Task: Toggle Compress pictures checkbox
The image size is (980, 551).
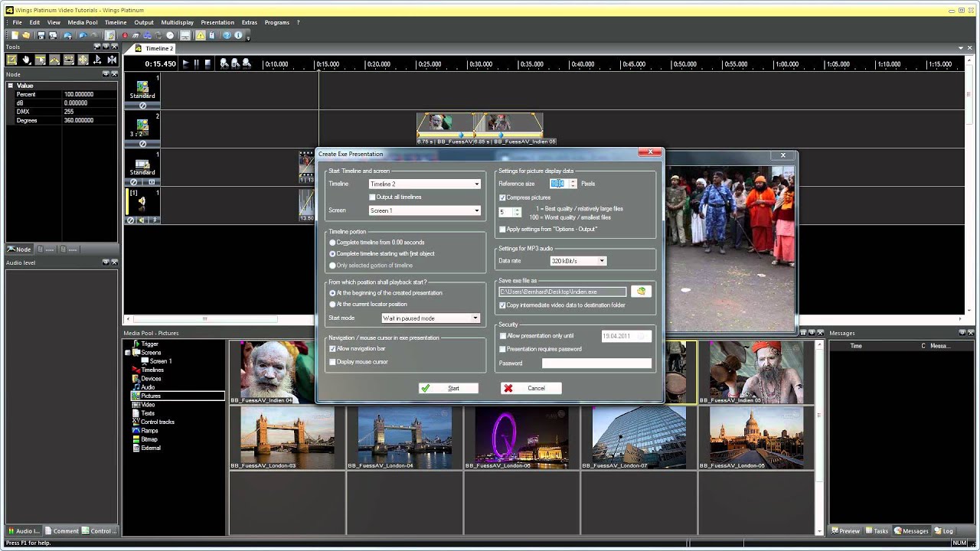Action: (502, 197)
